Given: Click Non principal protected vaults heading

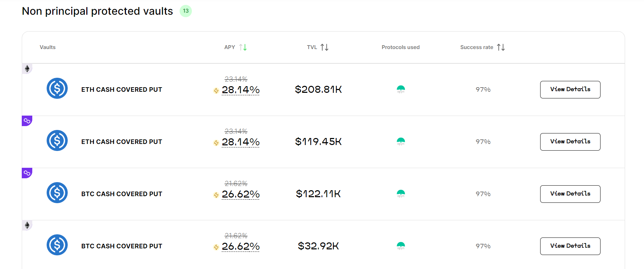Looking at the screenshot, I should [x=97, y=11].
